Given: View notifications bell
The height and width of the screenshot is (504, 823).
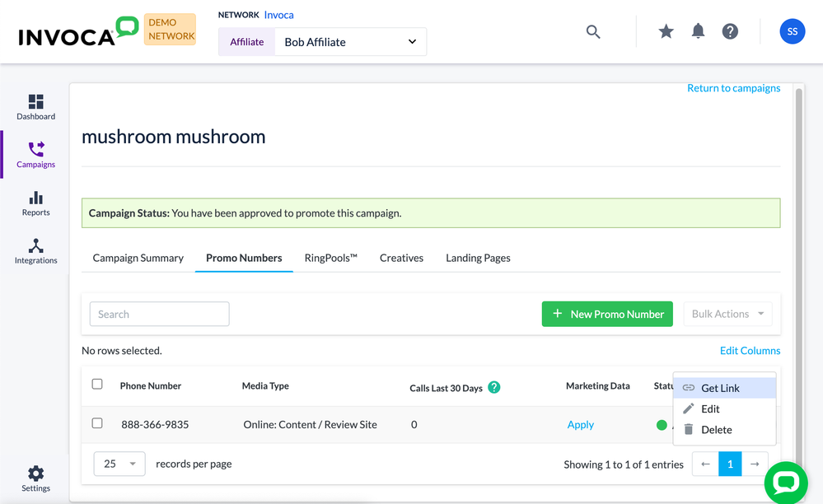Looking at the screenshot, I should [698, 31].
